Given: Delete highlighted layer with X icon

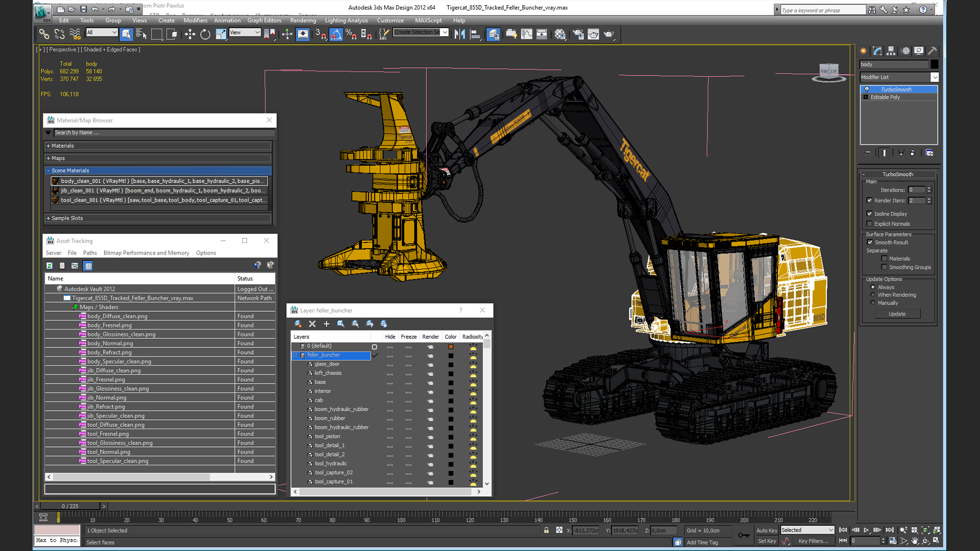Looking at the screenshot, I should coord(312,323).
